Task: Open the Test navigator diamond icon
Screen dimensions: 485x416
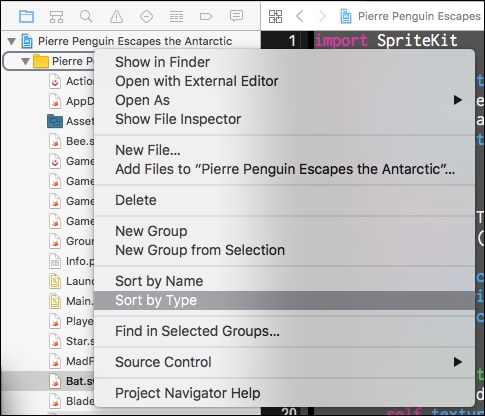Action: 146,16
